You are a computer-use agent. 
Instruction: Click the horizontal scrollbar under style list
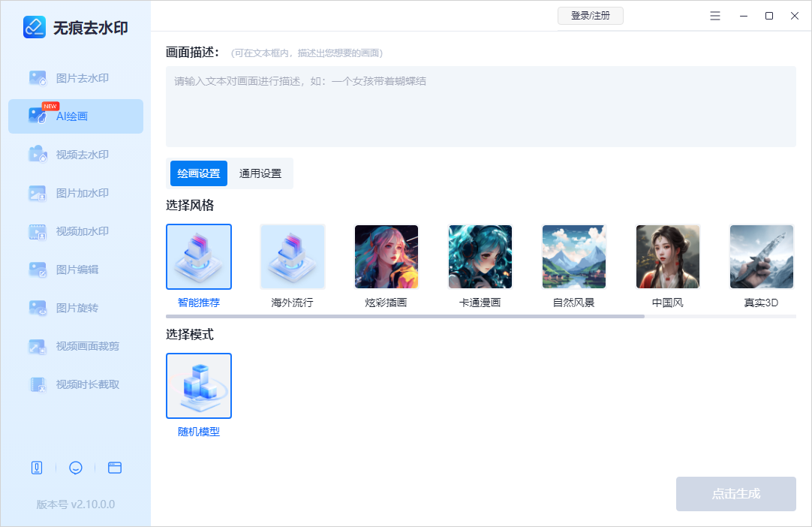(x=405, y=315)
